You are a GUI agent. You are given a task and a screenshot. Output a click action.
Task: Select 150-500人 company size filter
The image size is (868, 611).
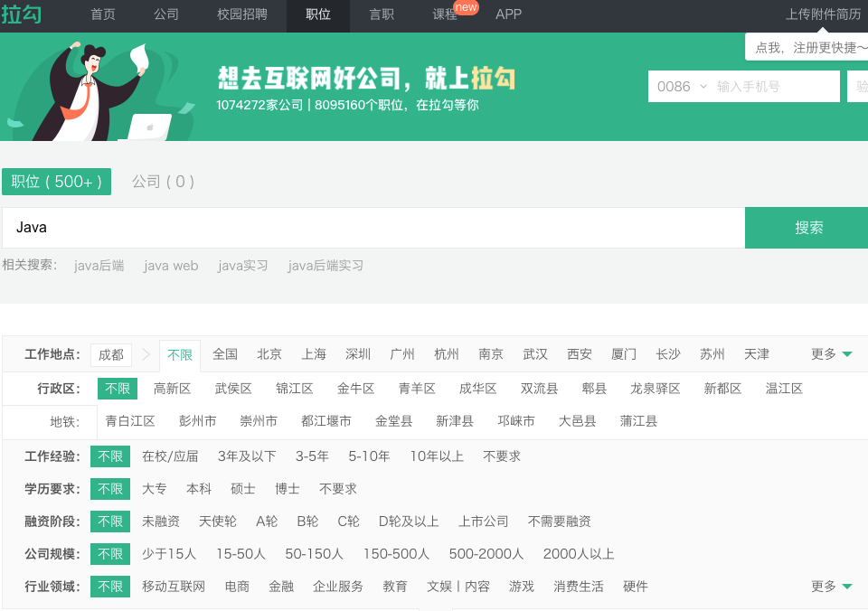coord(396,554)
